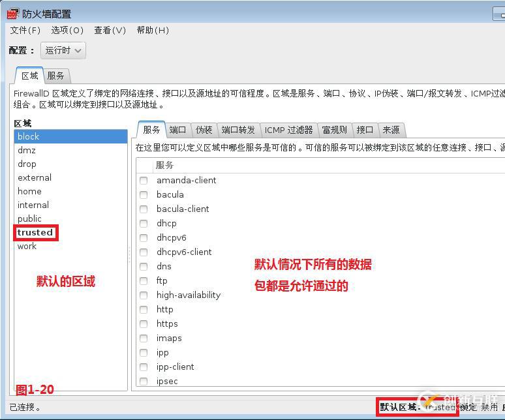
Task: Enable the imaps service checkbox
Action: coord(144,338)
